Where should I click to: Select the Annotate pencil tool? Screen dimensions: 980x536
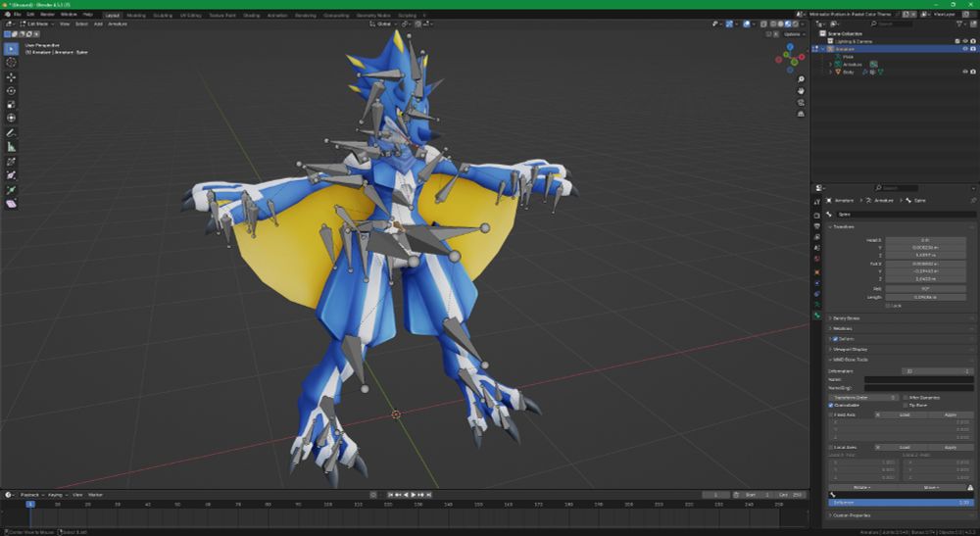point(12,132)
